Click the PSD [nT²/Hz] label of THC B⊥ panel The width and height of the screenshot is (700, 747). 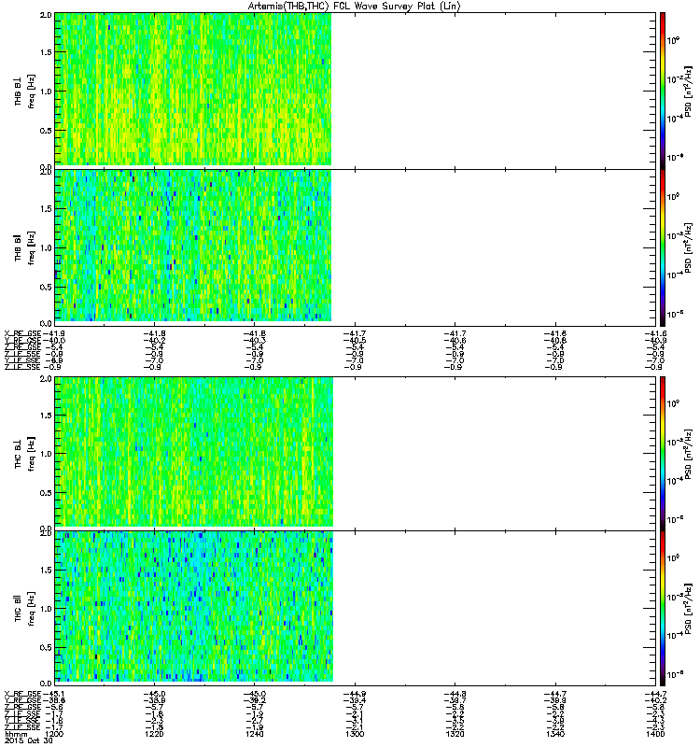coord(688,454)
